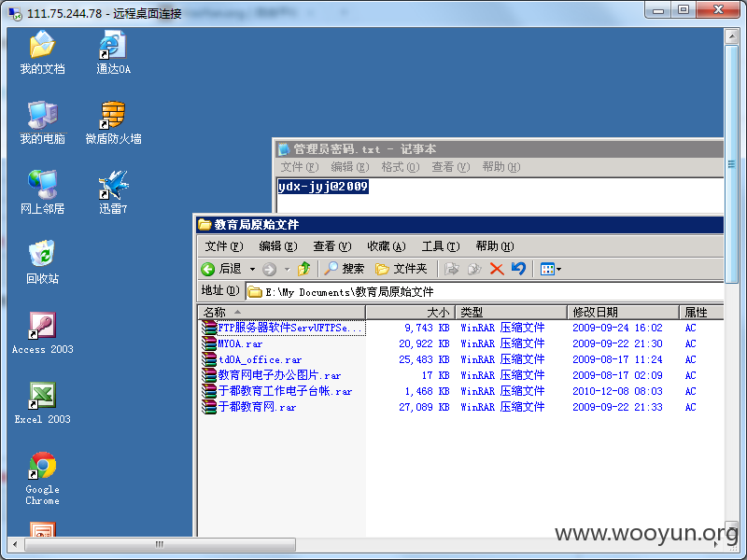Open Explorer 工具(T) menu
Image resolution: width=747 pixels, height=560 pixels.
(441, 246)
